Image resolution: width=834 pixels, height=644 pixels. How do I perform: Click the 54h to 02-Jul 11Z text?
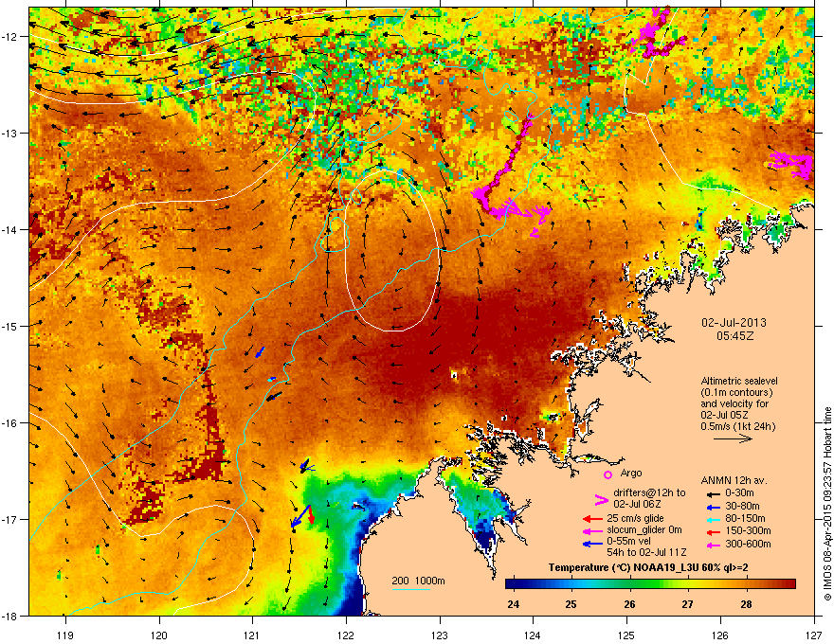[x=646, y=552]
